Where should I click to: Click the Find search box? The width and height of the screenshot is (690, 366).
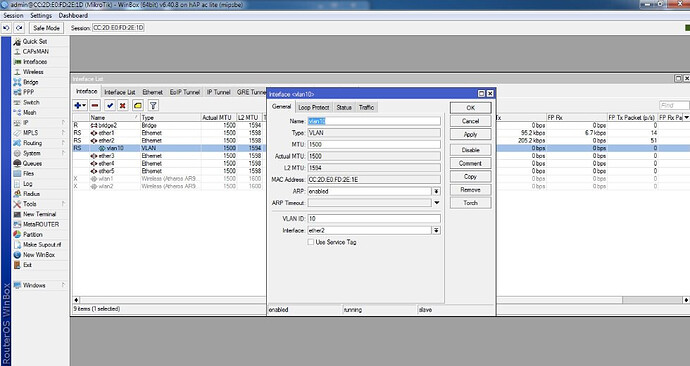click(x=674, y=105)
